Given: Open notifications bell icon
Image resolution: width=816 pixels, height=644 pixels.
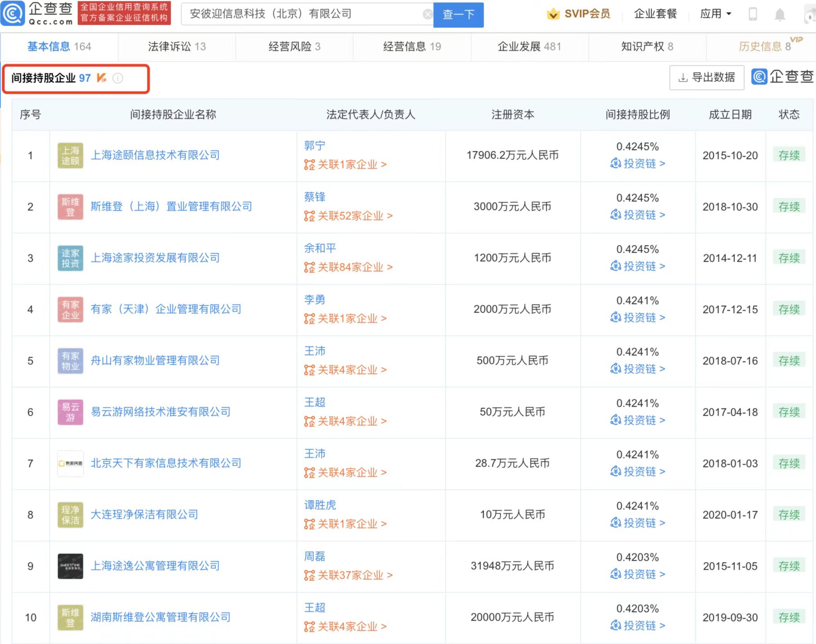Looking at the screenshot, I should (780, 15).
